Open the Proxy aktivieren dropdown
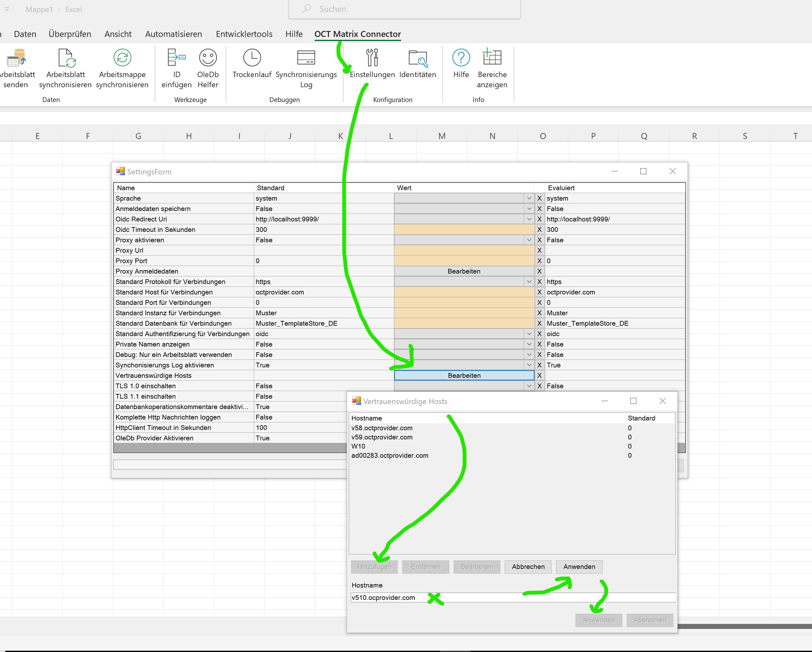This screenshot has height=652, width=812. [x=529, y=240]
